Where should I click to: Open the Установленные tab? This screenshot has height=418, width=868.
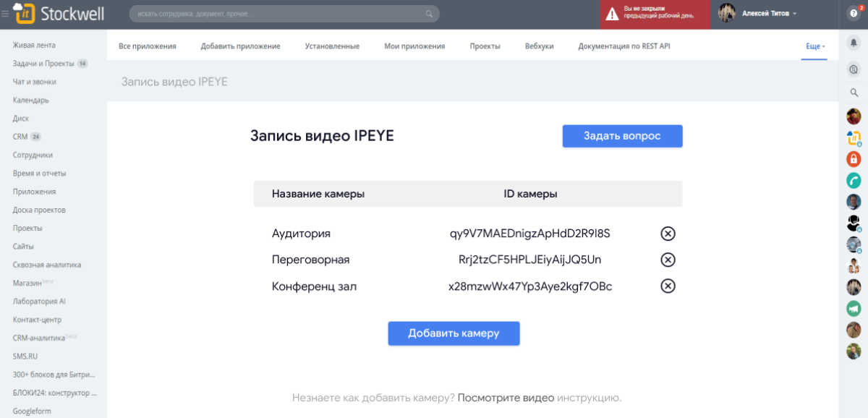[332, 46]
